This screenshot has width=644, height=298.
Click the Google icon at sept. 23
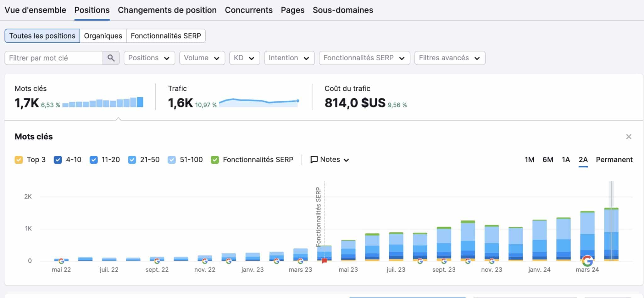click(444, 261)
